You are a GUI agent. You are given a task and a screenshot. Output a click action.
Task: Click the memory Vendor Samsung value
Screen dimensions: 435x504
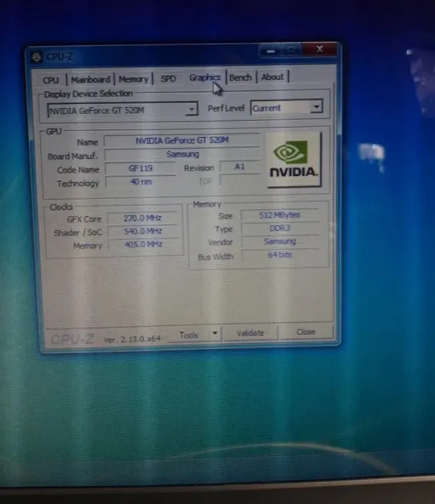tap(280, 241)
